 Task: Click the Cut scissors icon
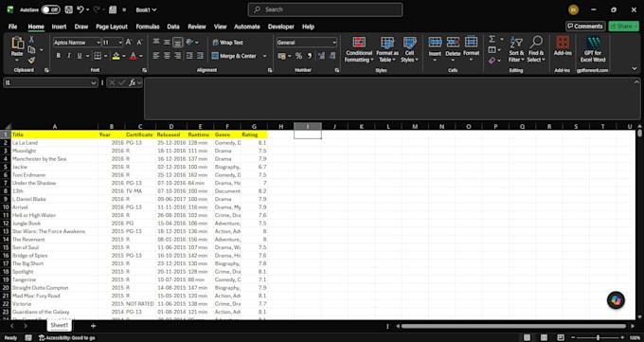click(x=31, y=40)
